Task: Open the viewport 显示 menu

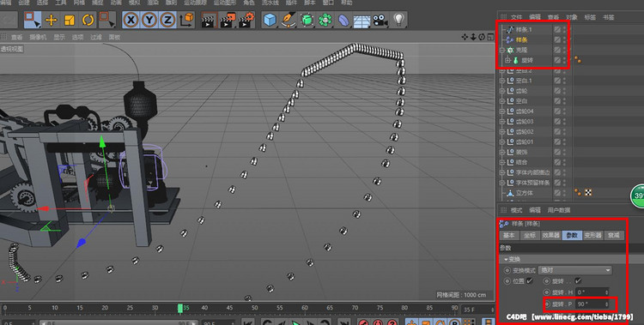Action: (x=59, y=37)
